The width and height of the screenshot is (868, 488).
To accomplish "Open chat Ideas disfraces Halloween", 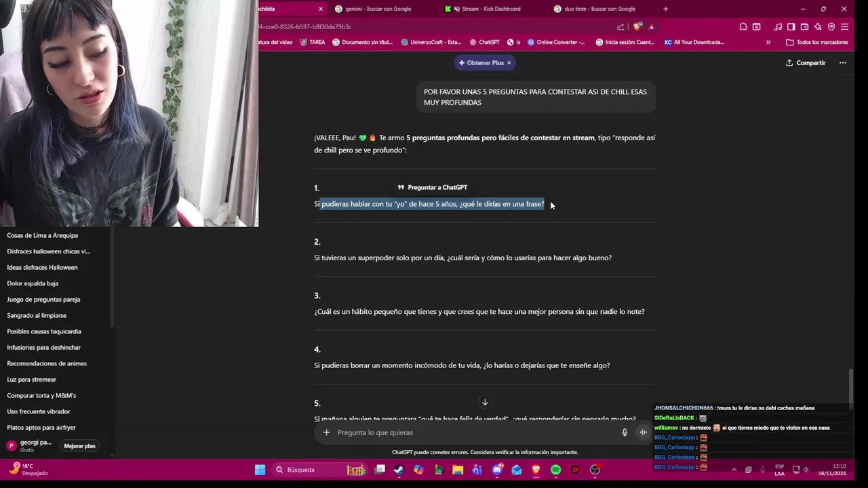I will coord(42,267).
